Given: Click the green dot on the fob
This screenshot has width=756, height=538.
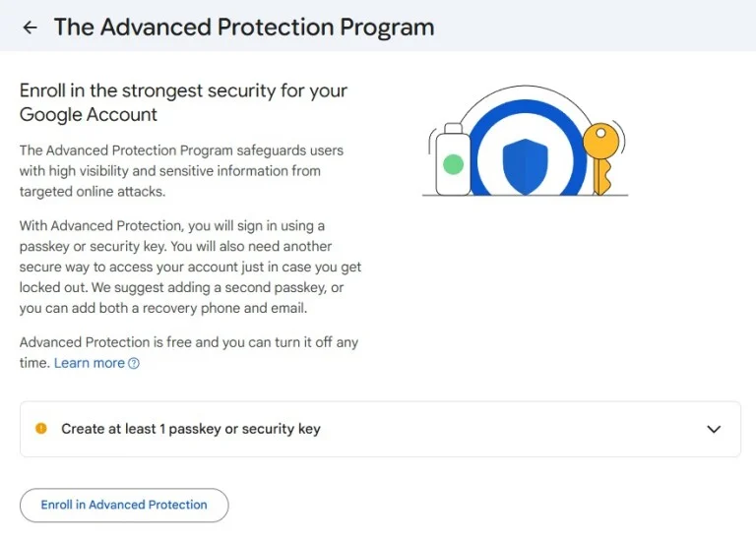Looking at the screenshot, I should pyautogui.click(x=453, y=164).
